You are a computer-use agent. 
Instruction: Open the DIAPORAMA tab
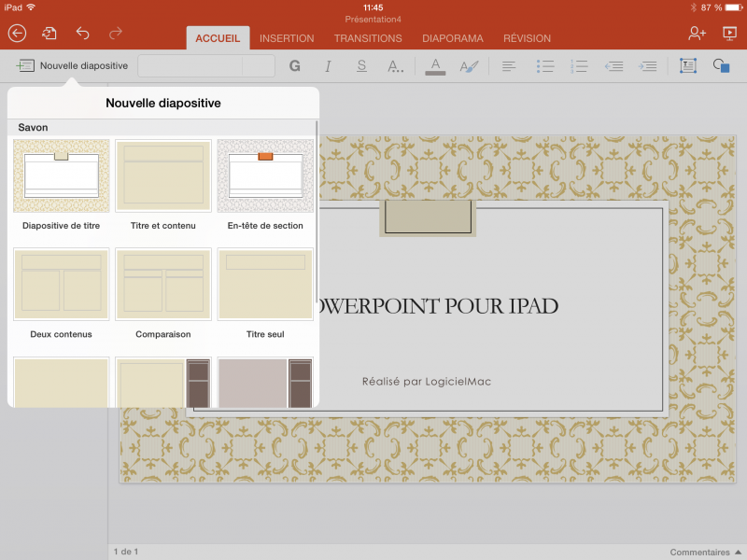tap(453, 38)
